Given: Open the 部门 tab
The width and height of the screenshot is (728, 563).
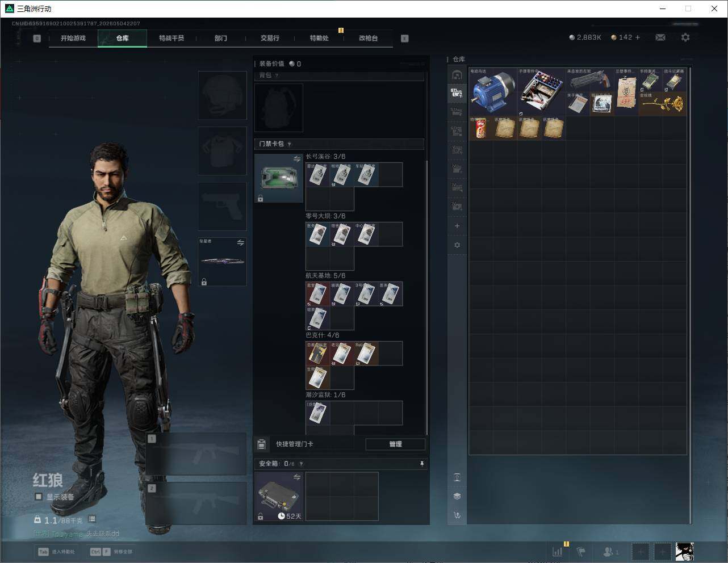Looking at the screenshot, I should coord(221,38).
